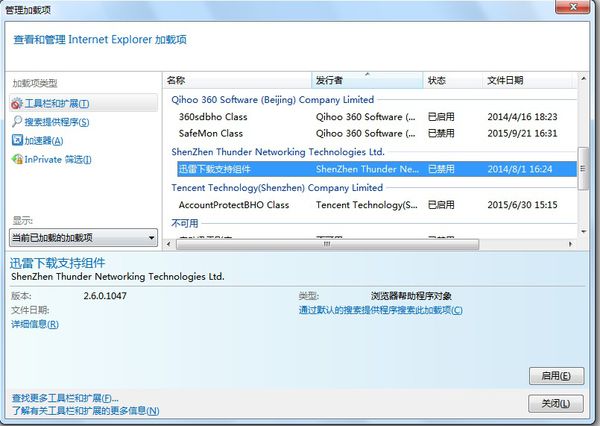Select 工具栏和扩展(T) add-on type
This screenshot has height=426, width=600.
pos(83,103)
